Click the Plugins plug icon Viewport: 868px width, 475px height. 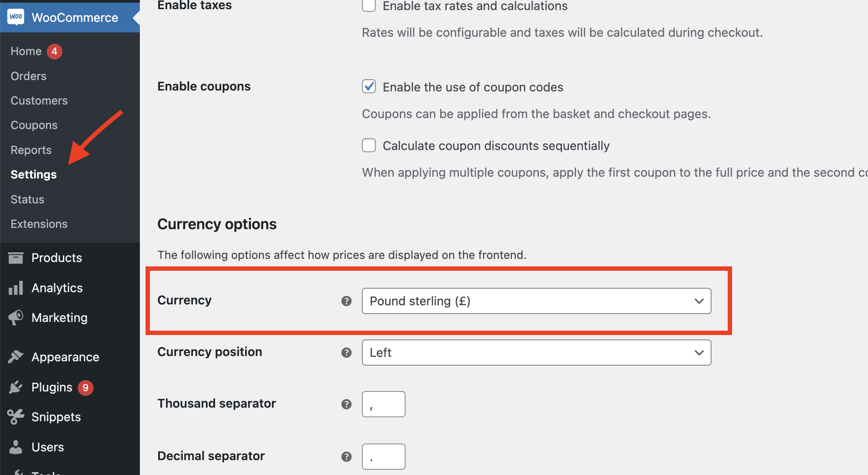point(16,387)
